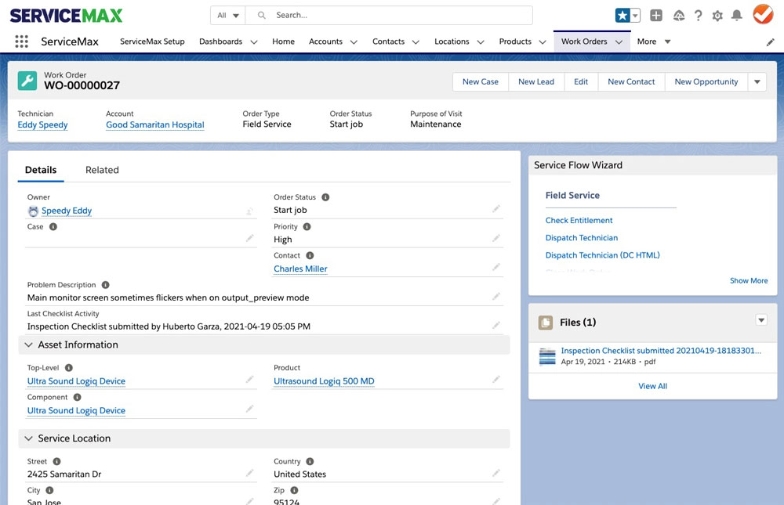This screenshot has width=784, height=505.
Task: Collapse the Asset Information section
Action: point(28,345)
